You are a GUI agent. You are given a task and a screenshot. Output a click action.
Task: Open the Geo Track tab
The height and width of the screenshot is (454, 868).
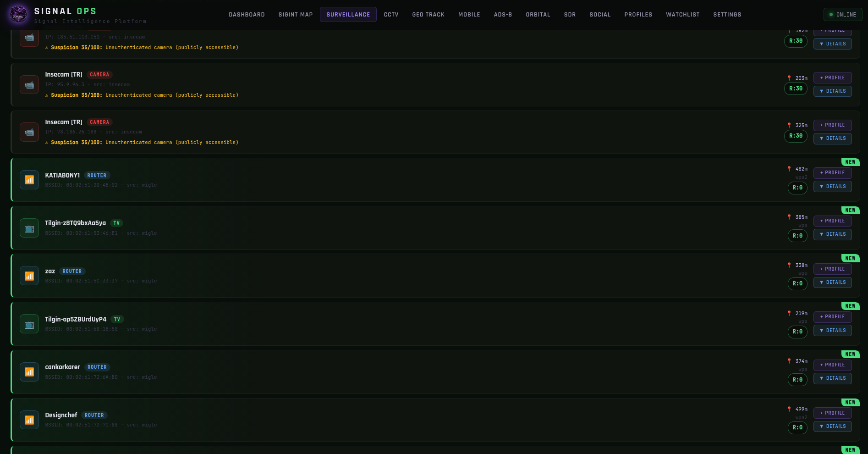tap(428, 15)
